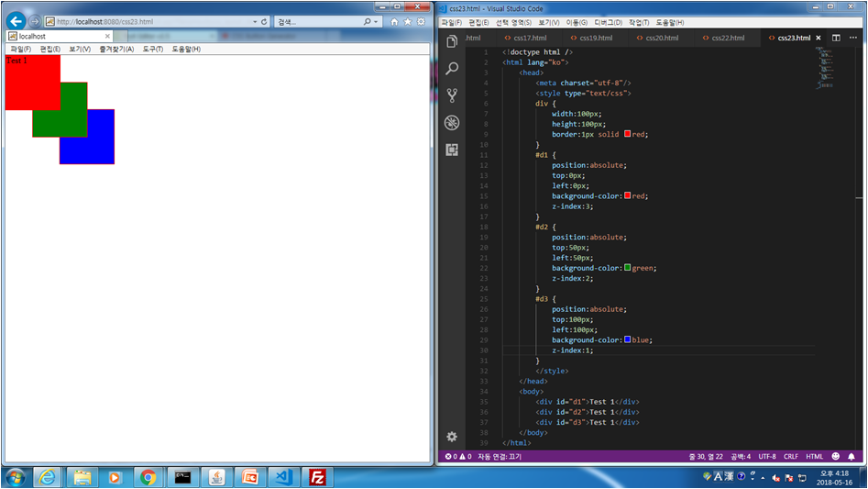Open the VS Code 보기(V) menu
The height and width of the screenshot is (489, 868).
click(549, 23)
